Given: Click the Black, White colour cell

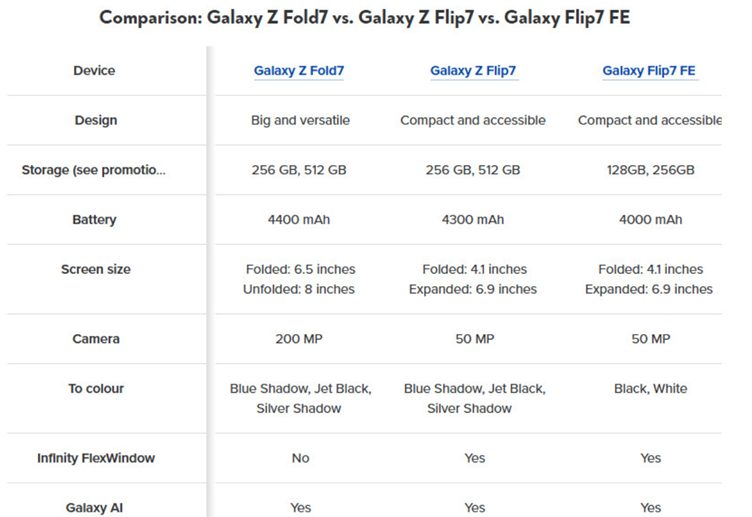Looking at the screenshot, I should point(649,388).
